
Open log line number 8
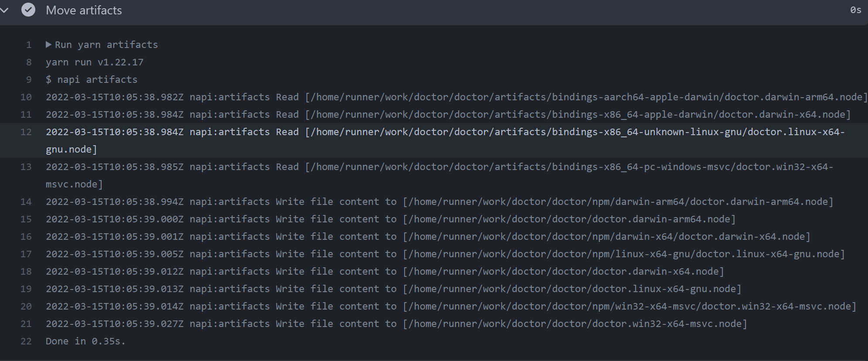[x=29, y=62]
